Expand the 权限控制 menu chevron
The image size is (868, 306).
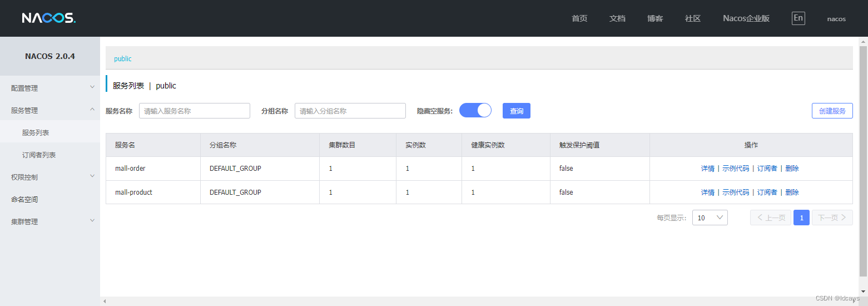pyautogui.click(x=92, y=176)
